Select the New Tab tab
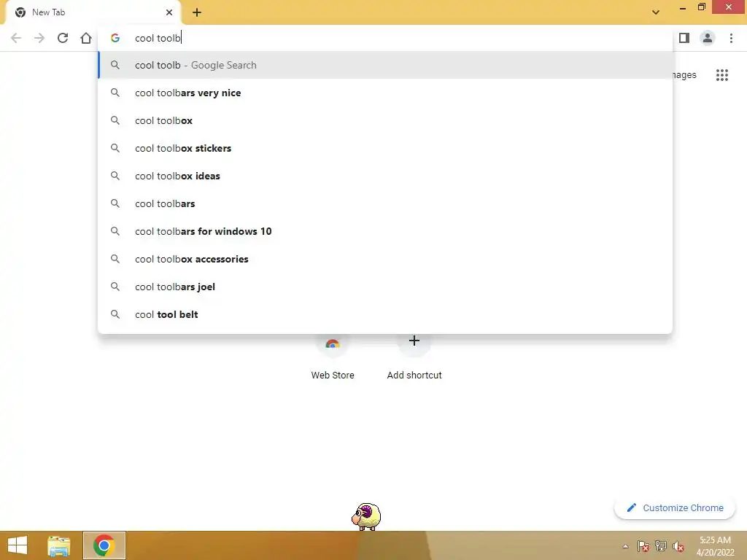747x560 pixels. coord(93,12)
